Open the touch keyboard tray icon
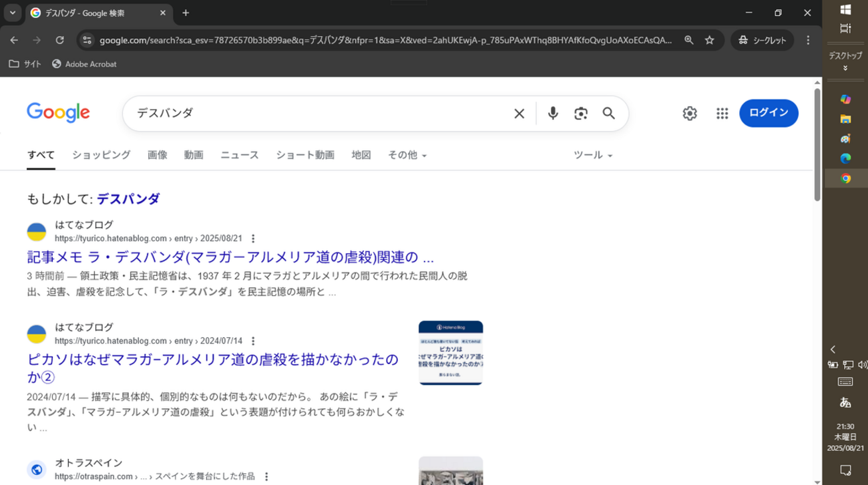The width and height of the screenshot is (868, 485). pos(845,381)
